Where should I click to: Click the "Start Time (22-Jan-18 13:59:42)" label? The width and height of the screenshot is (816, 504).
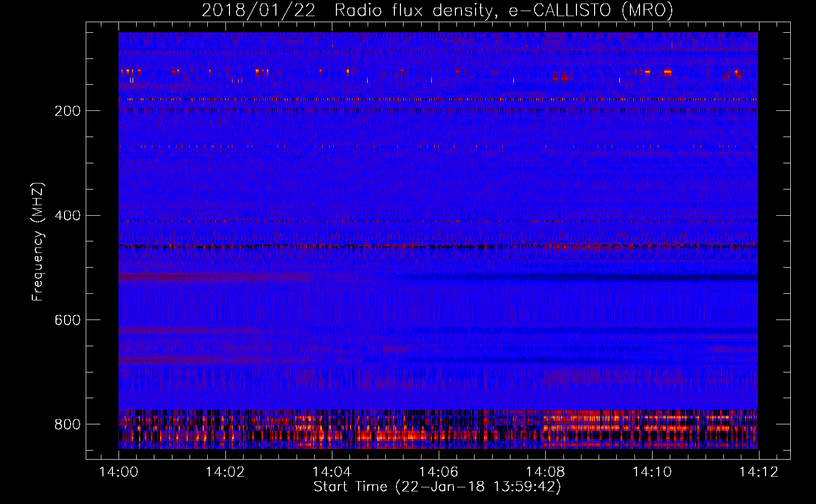tap(437, 487)
